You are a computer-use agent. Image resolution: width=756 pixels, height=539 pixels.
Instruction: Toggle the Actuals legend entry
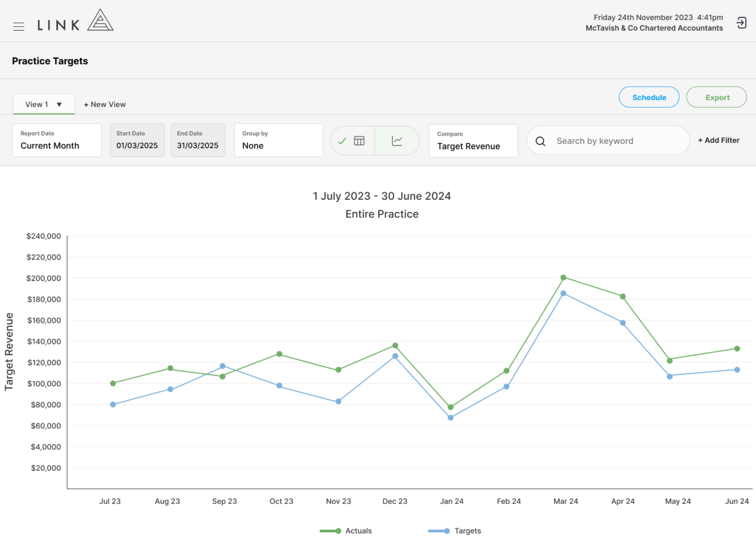[x=346, y=531]
